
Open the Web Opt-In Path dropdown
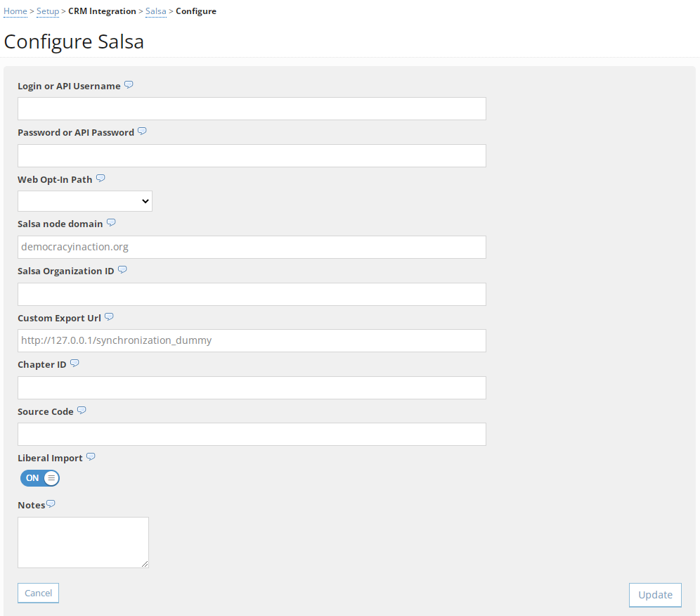[x=84, y=201]
